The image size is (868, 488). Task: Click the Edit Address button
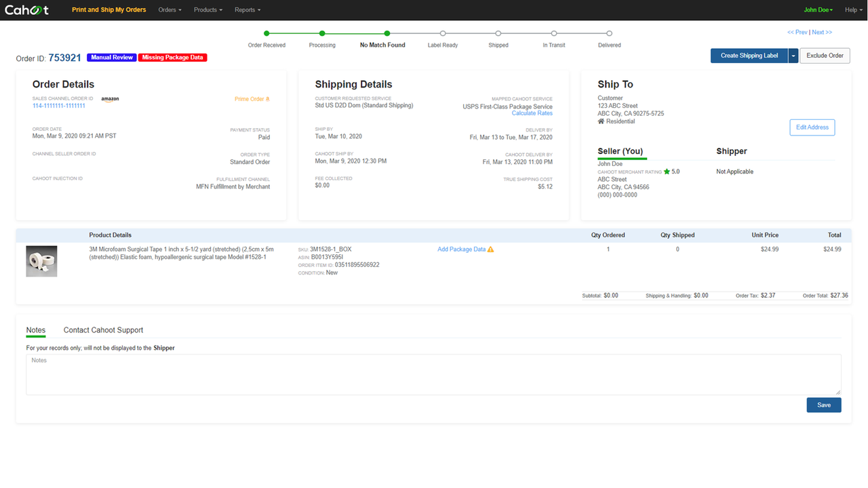tap(812, 127)
